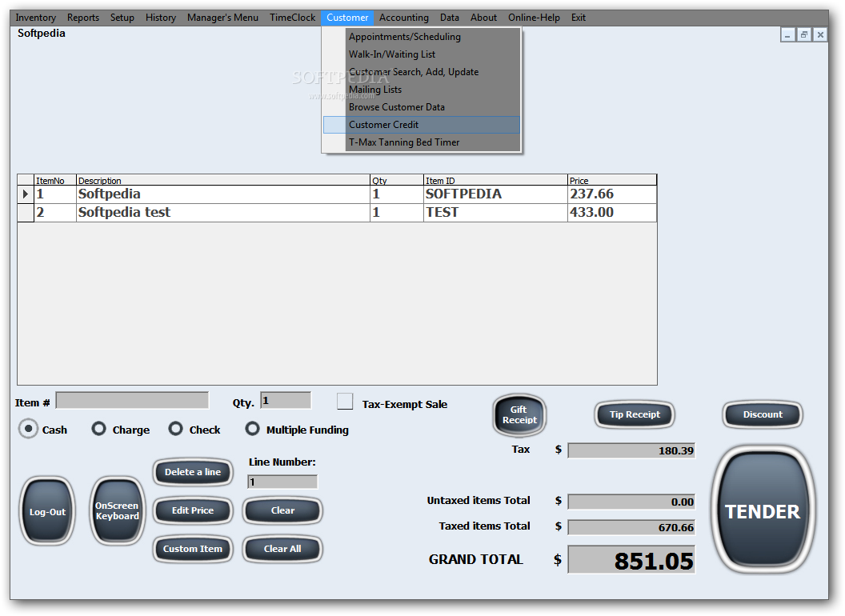Open the Manager's Menu
The image size is (845, 616).
(222, 18)
